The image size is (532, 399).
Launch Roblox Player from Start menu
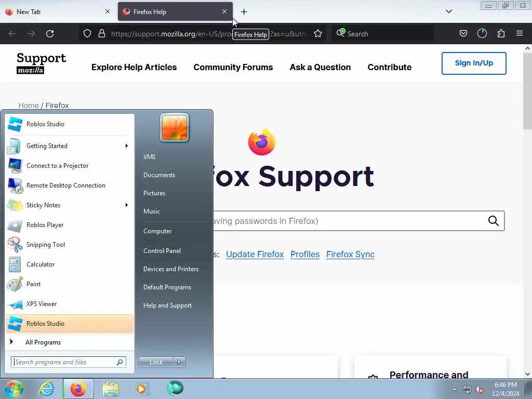pos(70,225)
